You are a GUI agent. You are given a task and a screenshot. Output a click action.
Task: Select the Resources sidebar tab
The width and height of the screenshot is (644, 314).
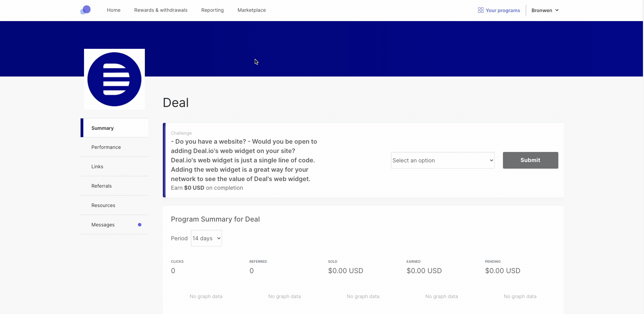[x=114, y=205]
